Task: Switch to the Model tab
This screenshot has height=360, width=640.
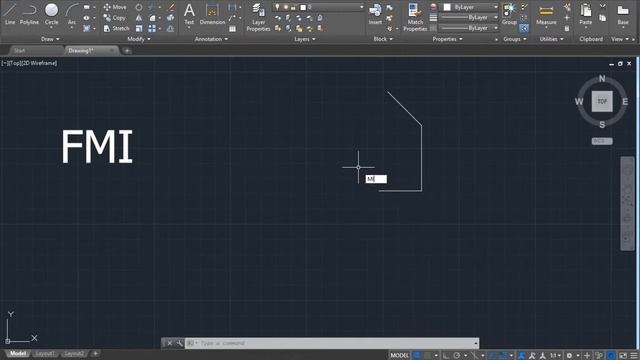Action: [x=18, y=353]
